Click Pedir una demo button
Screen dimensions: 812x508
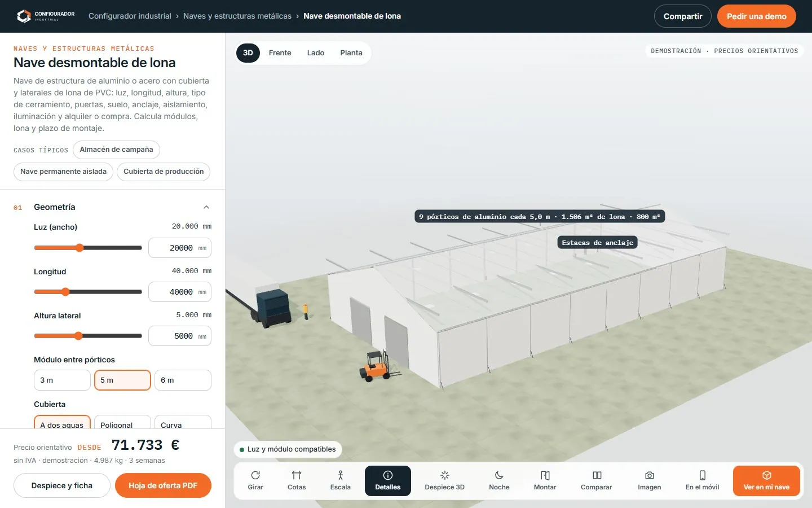click(x=757, y=16)
